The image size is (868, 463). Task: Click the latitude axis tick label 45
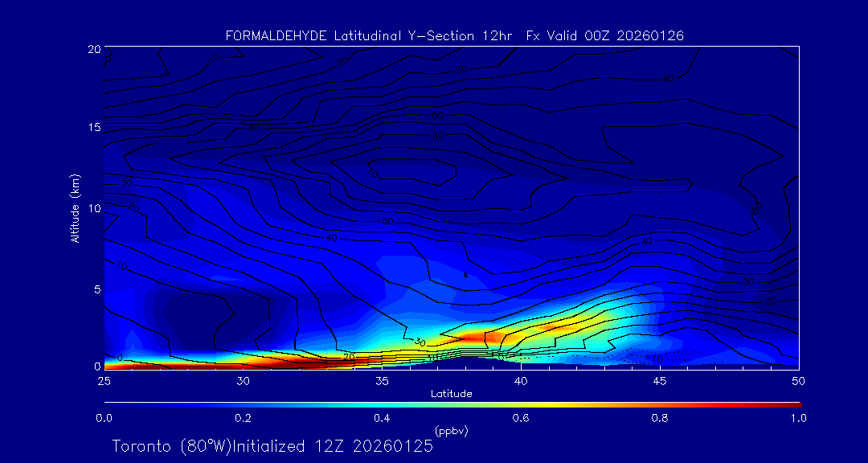pyautogui.click(x=659, y=381)
